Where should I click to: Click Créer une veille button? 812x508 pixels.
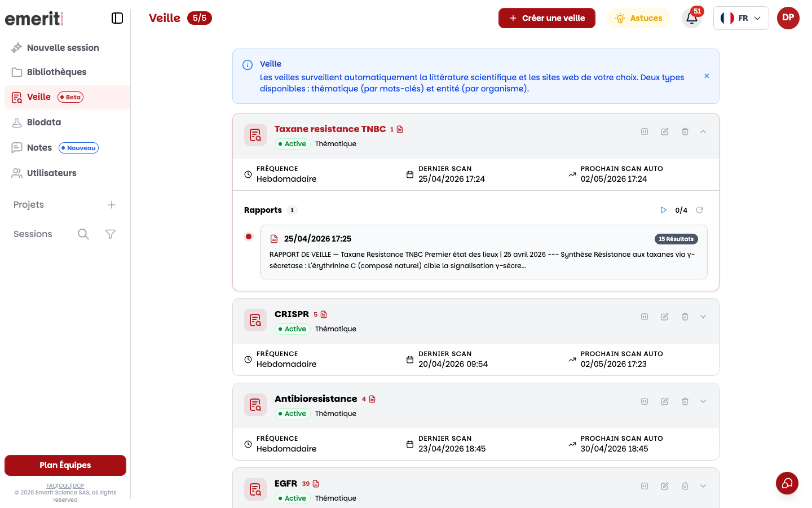point(547,18)
